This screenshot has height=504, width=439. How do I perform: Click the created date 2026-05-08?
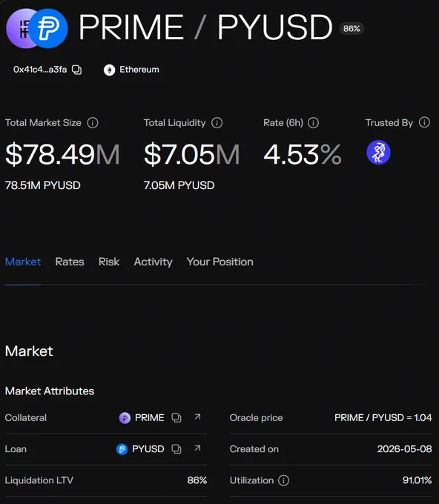(x=405, y=448)
